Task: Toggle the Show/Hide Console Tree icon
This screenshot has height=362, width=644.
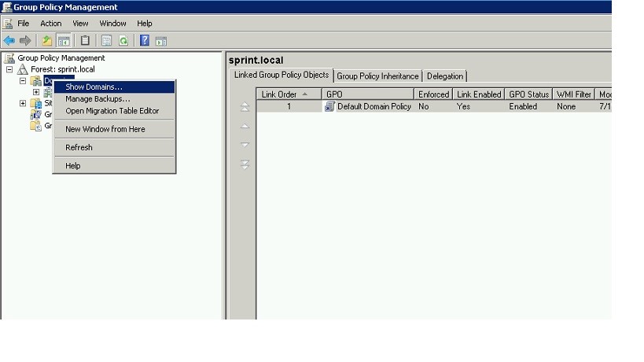Action: point(64,40)
